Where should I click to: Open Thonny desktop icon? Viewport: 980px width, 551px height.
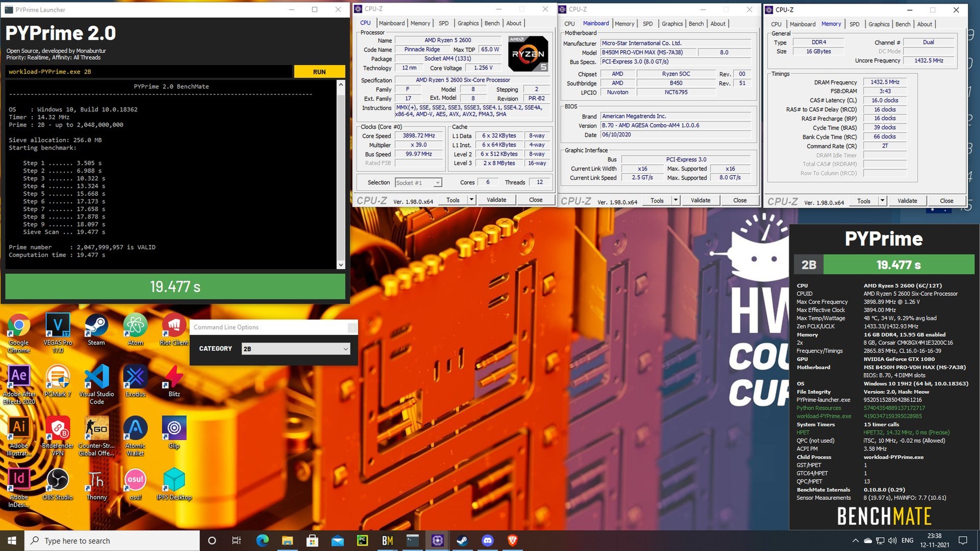point(96,484)
